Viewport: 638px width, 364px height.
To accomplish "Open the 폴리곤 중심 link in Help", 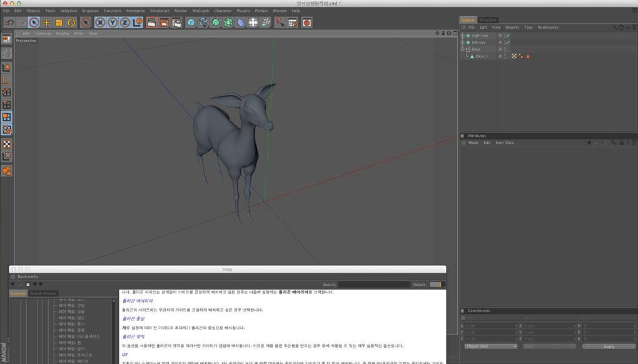I will click(x=133, y=319).
